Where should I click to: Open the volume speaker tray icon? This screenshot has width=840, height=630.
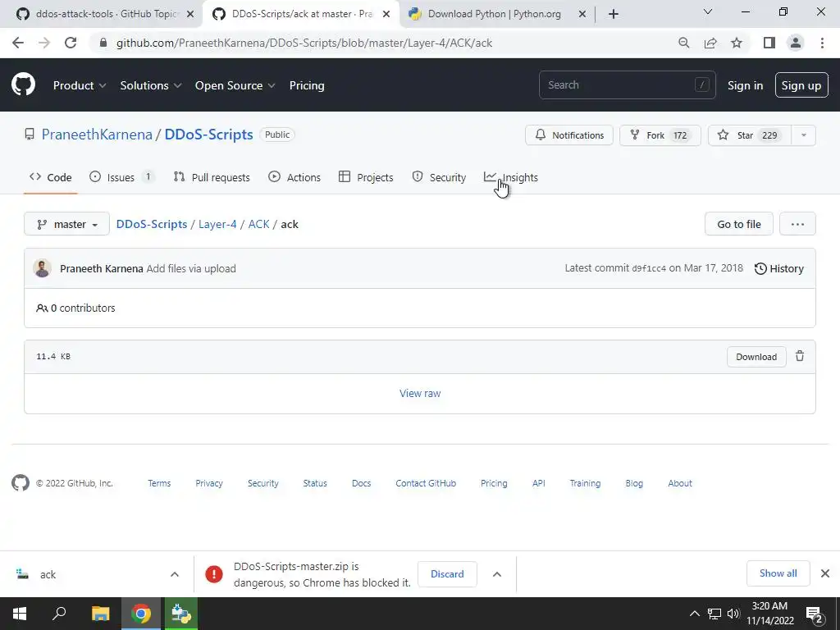point(733,614)
